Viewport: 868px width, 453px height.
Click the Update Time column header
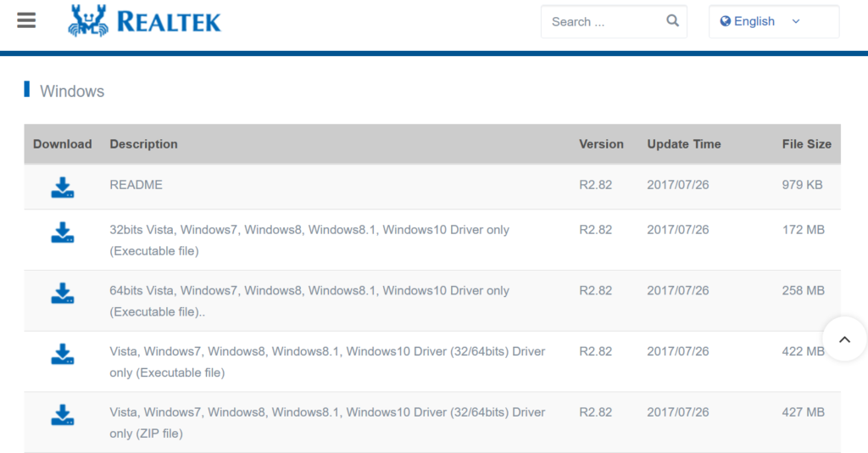(684, 144)
